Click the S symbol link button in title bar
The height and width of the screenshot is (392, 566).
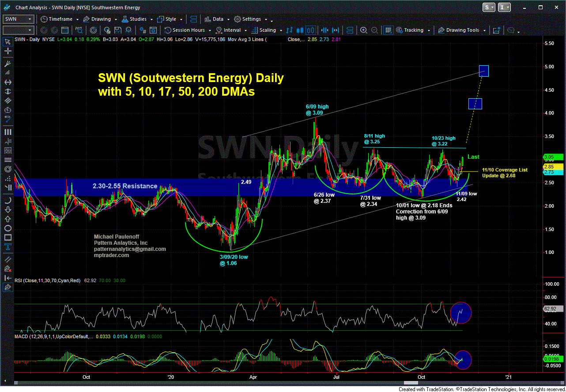coord(489,7)
